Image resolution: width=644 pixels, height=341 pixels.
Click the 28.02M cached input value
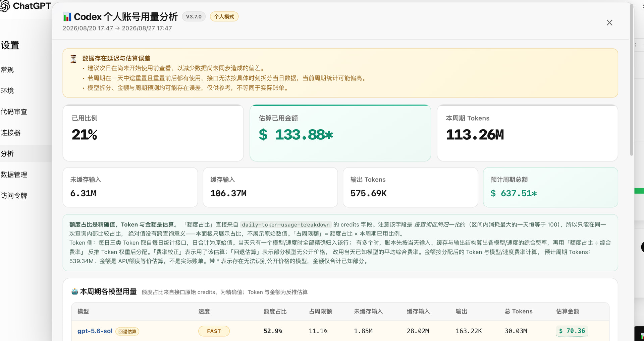(418, 331)
